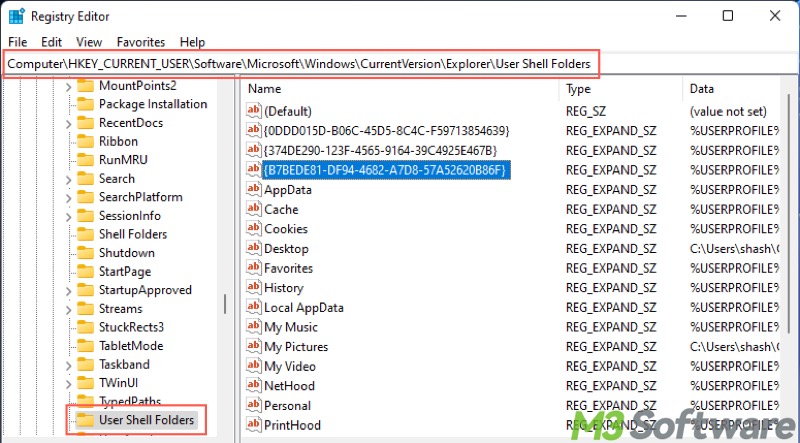This screenshot has height=443, width=800.
Task: Open the View menu
Action: (89, 42)
